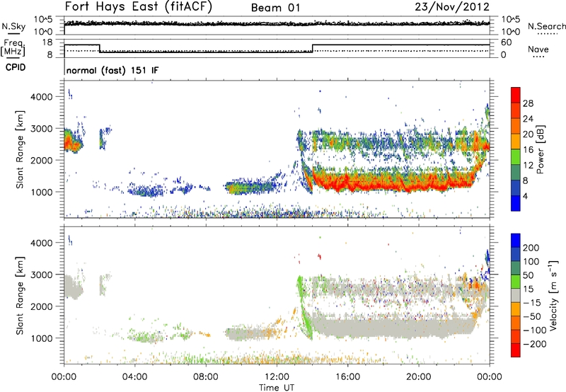
Task: Select the "16:00" time tick label
Action: click(347, 377)
